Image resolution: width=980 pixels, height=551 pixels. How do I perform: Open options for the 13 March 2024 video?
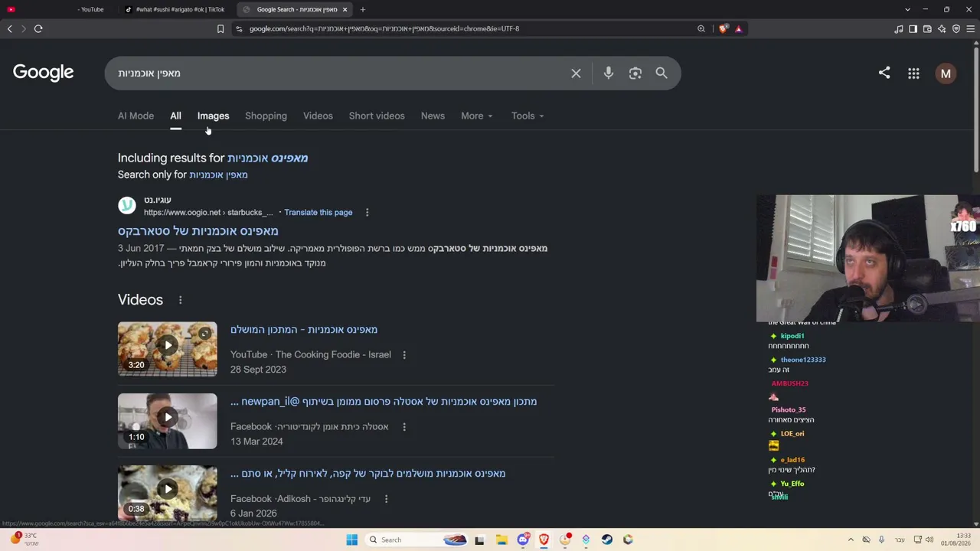coord(404,427)
